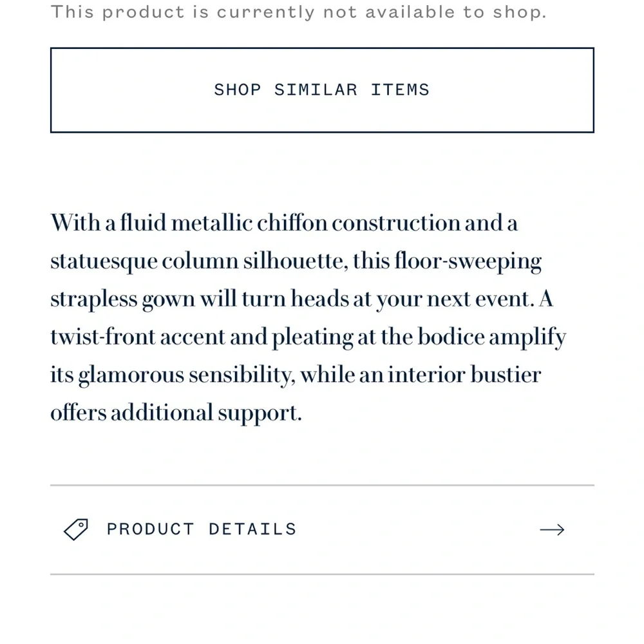The image size is (644, 644).
Task: Click the divider line above Product Details
Action: 322,486
